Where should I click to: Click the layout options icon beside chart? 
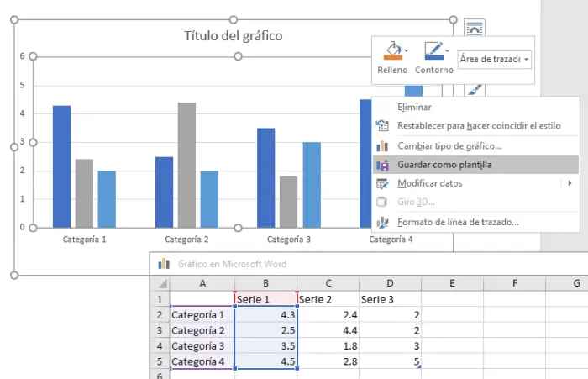point(475,28)
